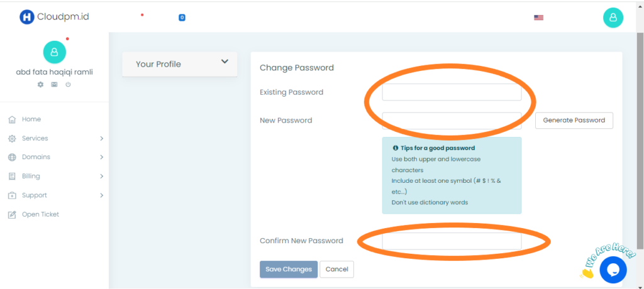Viewport: 644px width, 289px height.
Task: Expand the Billing submenu chevron
Action: tap(101, 176)
